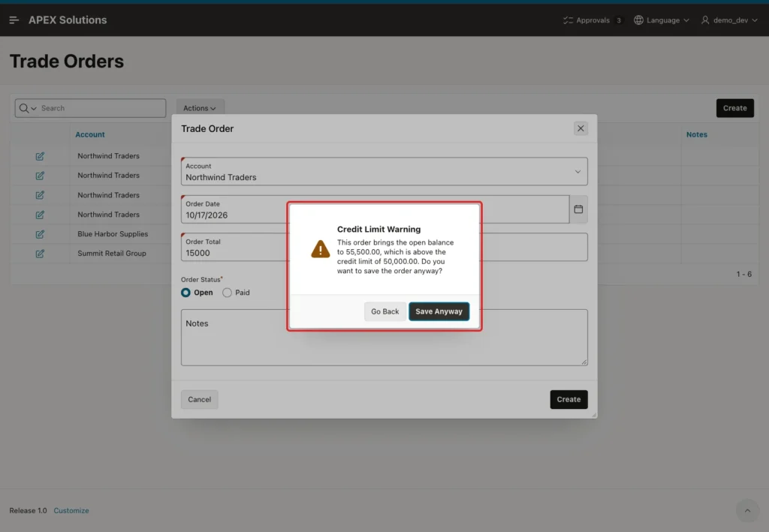The width and height of the screenshot is (769, 532).
Task: Open the demo_dev user menu
Action: pyautogui.click(x=729, y=20)
